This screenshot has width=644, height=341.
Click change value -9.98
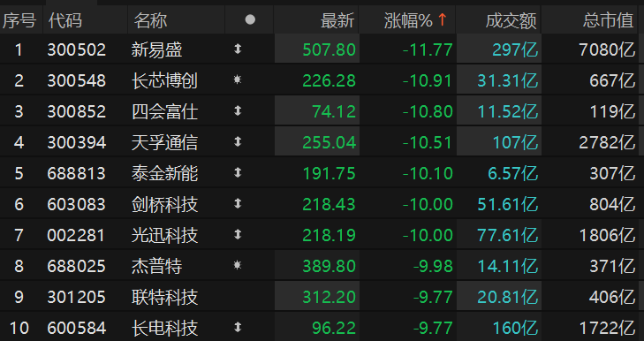tap(433, 266)
